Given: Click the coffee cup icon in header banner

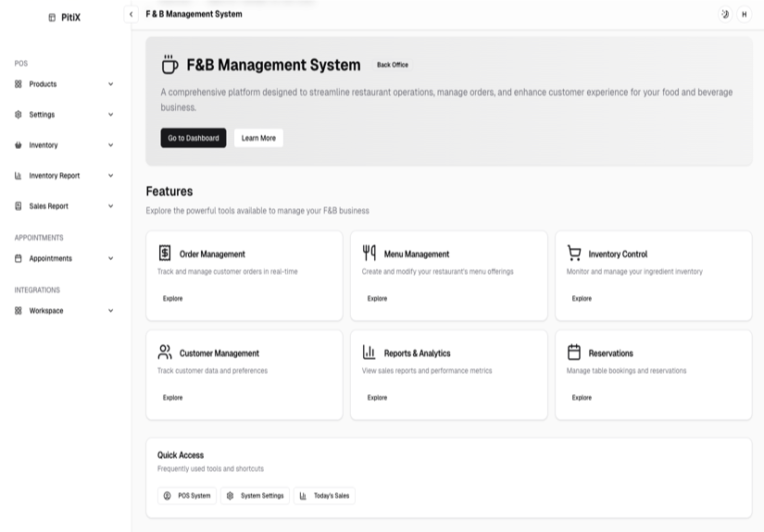Looking at the screenshot, I should [x=169, y=65].
